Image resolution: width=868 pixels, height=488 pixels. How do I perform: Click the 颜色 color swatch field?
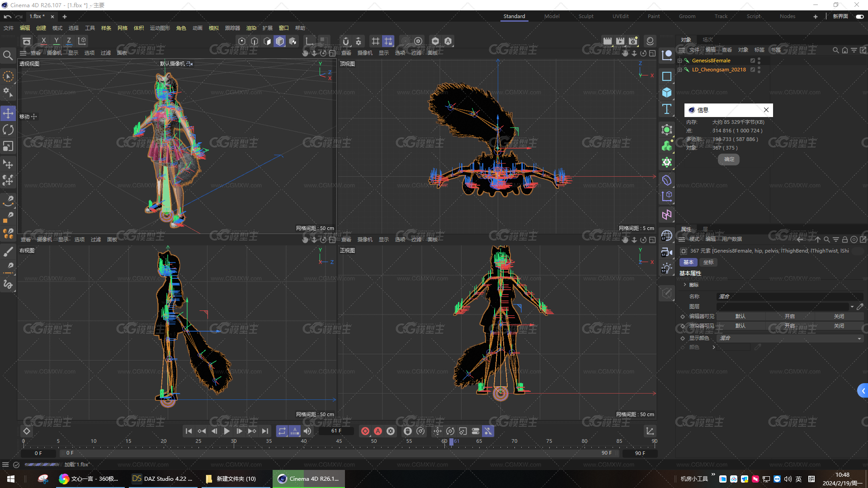733,347
